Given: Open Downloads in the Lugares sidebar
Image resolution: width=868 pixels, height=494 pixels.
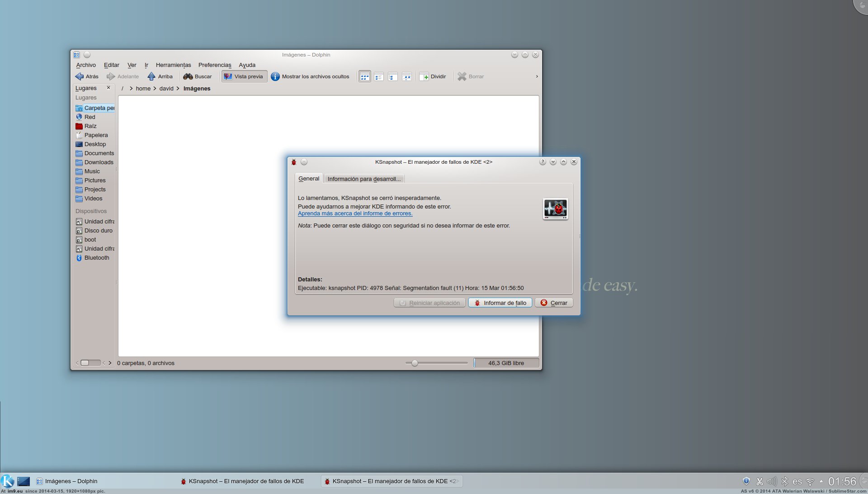Looking at the screenshot, I should [x=95, y=162].
